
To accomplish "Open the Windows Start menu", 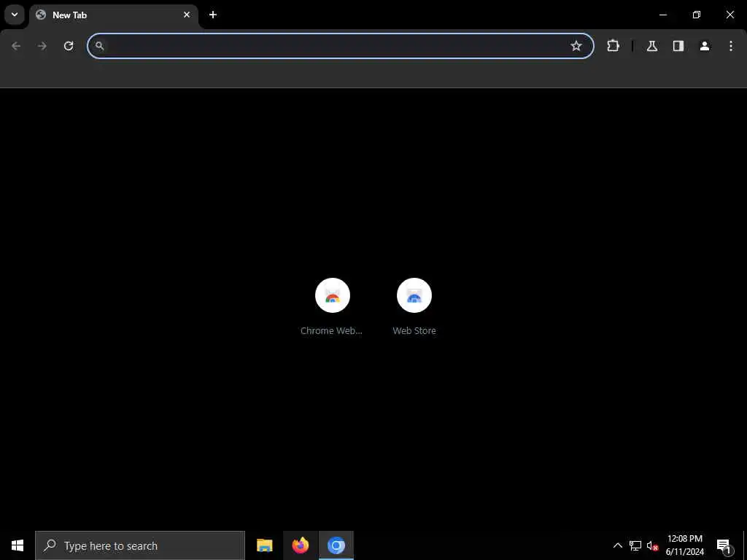I will point(18,545).
